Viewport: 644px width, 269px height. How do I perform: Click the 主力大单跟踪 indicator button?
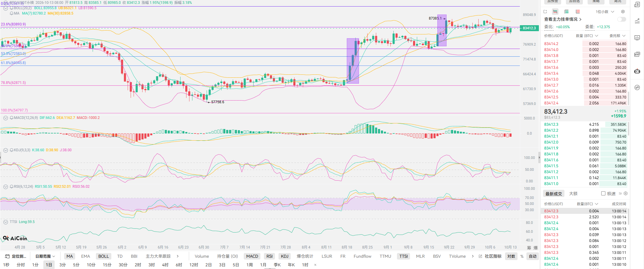[158, 256]
